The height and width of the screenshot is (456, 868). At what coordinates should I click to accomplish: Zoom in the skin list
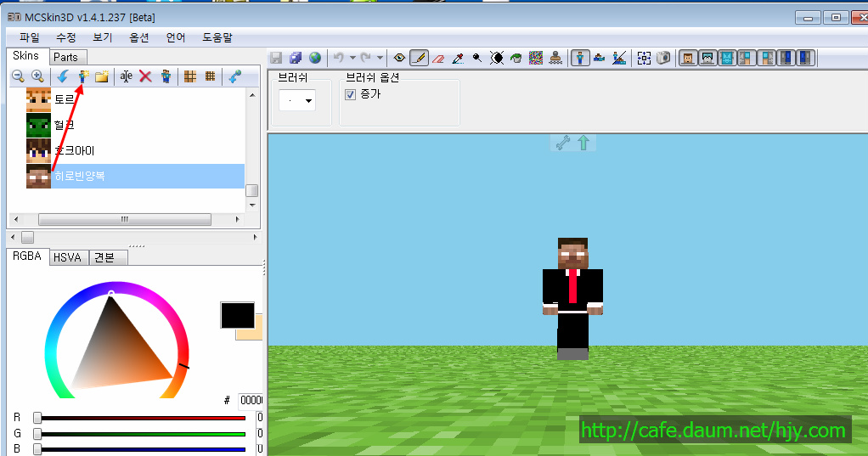tap(37, 76)
